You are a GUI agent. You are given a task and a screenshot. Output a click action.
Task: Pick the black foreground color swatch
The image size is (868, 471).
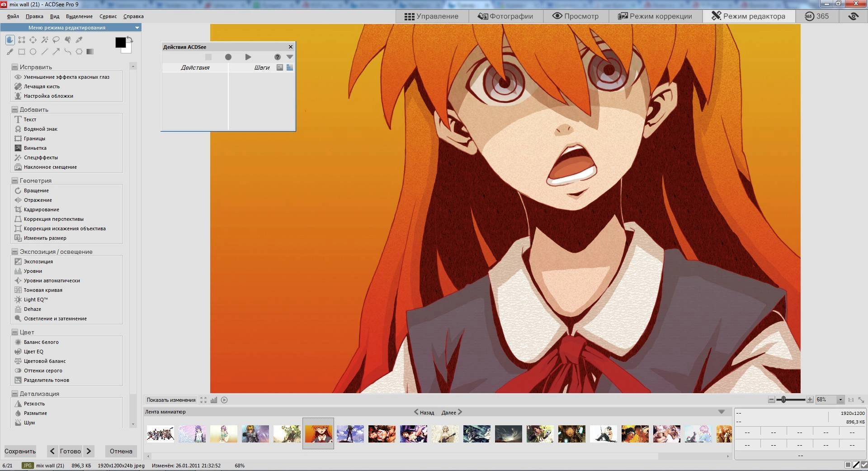[x=120, y=43]
